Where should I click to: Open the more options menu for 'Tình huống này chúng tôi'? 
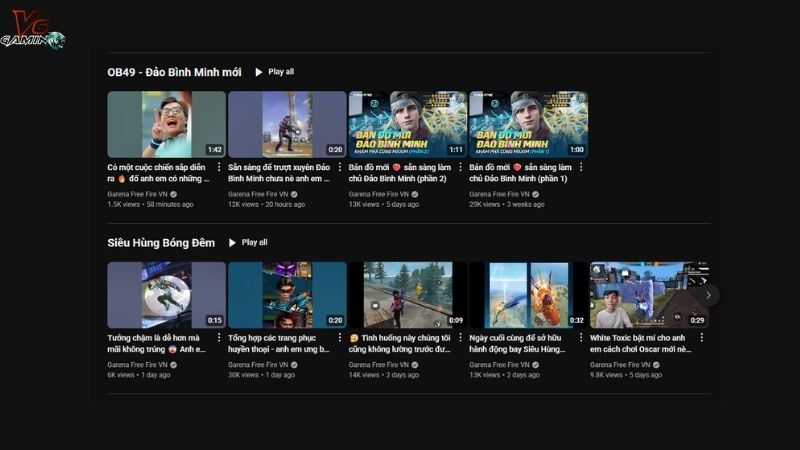pos(460,337)
